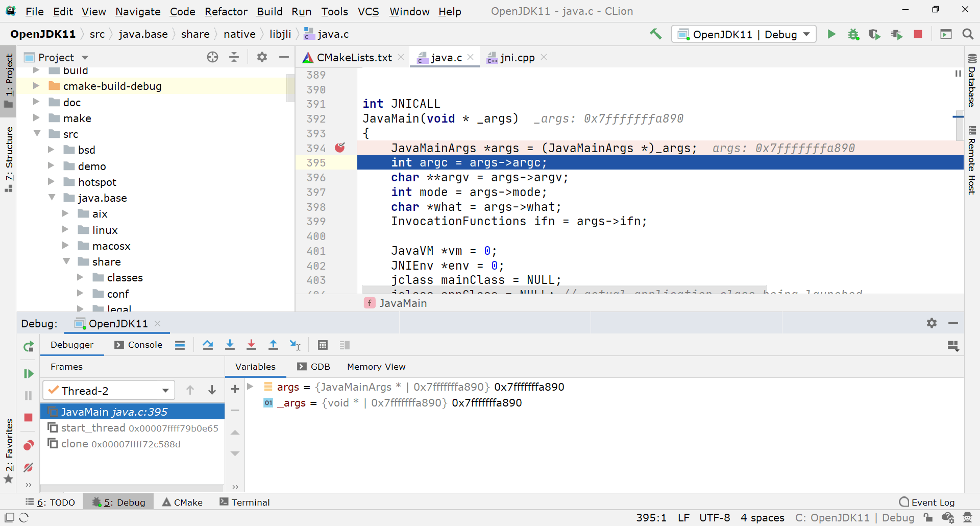
Task: Resume program in debug panel
Action: [x=29, y=374]
